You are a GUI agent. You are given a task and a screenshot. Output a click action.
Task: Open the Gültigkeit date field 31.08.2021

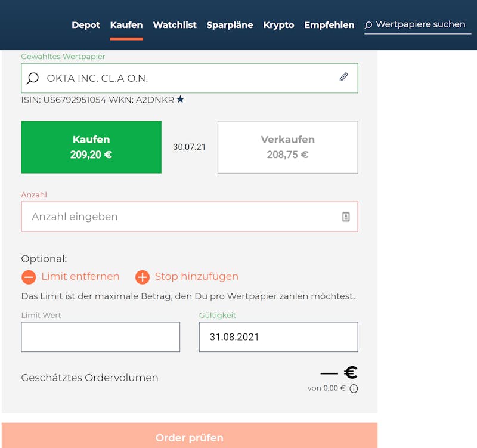tap(278, 337)
